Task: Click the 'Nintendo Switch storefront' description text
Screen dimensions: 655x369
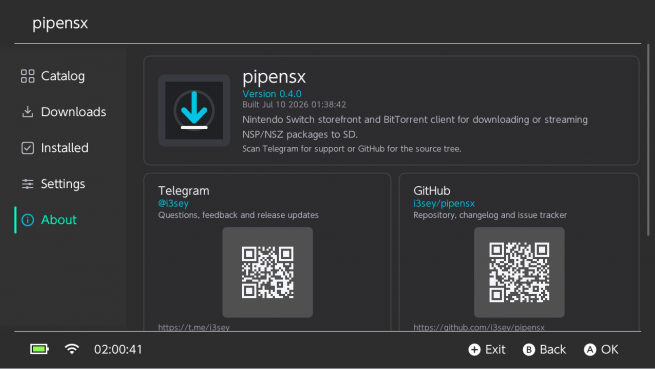Action: coord(415,127)
